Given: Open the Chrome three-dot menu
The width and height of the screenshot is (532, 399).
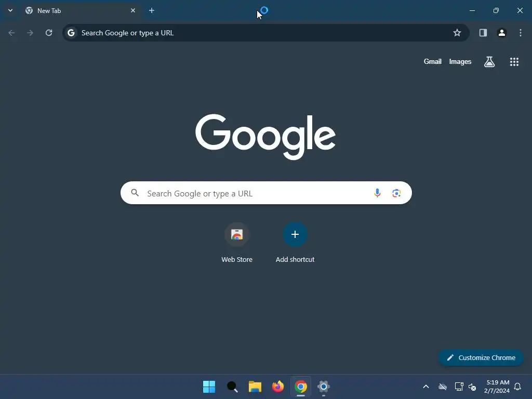Looking at the screenshot, I should 521,33.
